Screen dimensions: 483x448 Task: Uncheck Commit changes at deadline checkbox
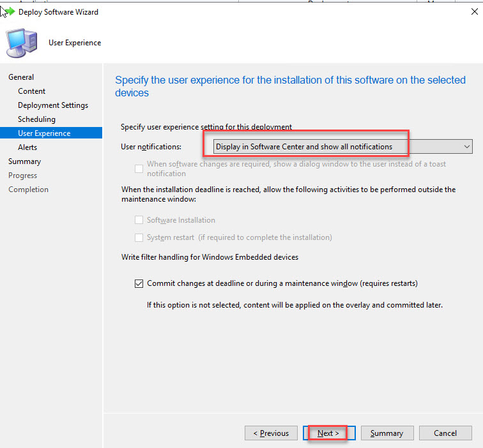(139, 283)
